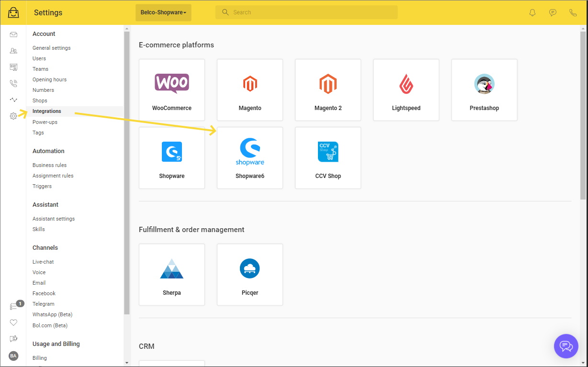Select the Magento integration card

(x=250, y=90)
